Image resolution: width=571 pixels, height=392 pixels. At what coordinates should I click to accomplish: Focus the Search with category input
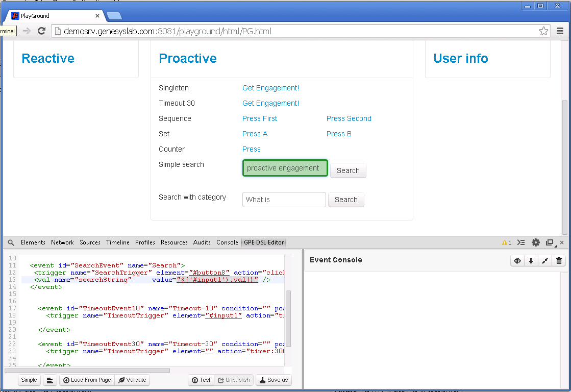click(x=284, y=200)
